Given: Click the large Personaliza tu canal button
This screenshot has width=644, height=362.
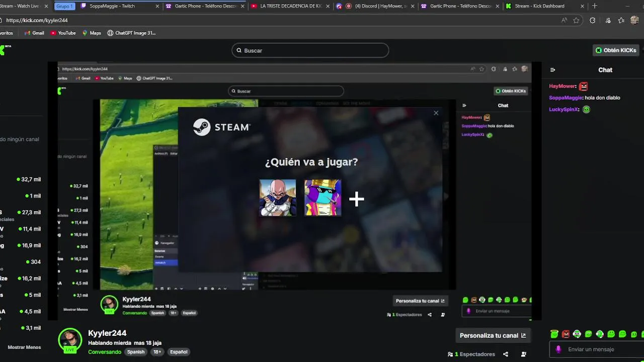Looking at the screenshot, I should tap(493, 335).
